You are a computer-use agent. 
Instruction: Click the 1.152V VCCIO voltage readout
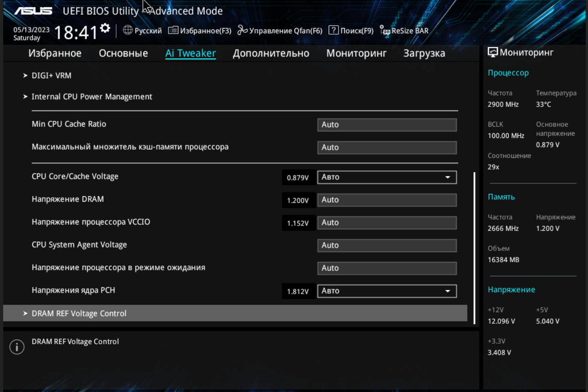pos(299,223)
